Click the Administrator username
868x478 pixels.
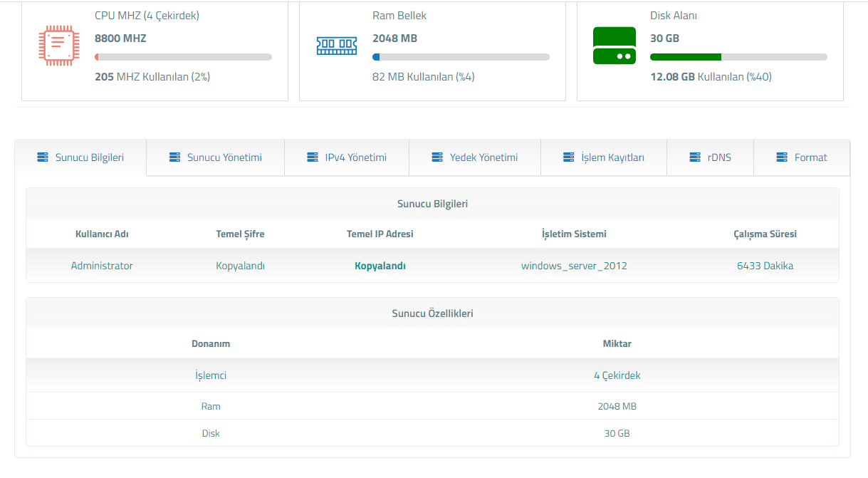[102, 266]
